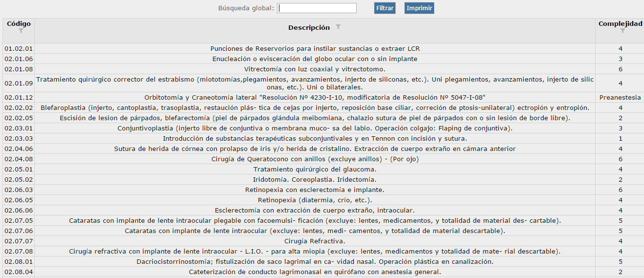
Task: Select code cell 02.05.01
Action: (19, 170)
